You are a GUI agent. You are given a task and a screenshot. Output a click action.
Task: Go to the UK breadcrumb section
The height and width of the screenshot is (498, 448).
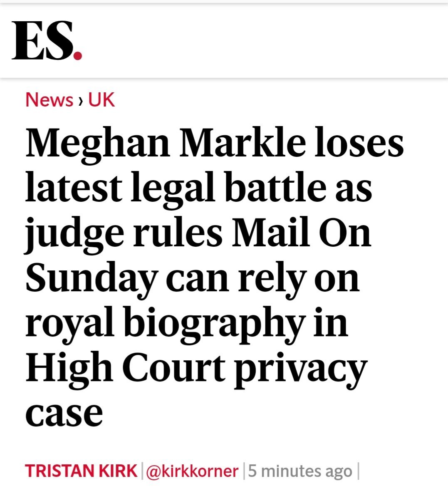coord(101,100)
